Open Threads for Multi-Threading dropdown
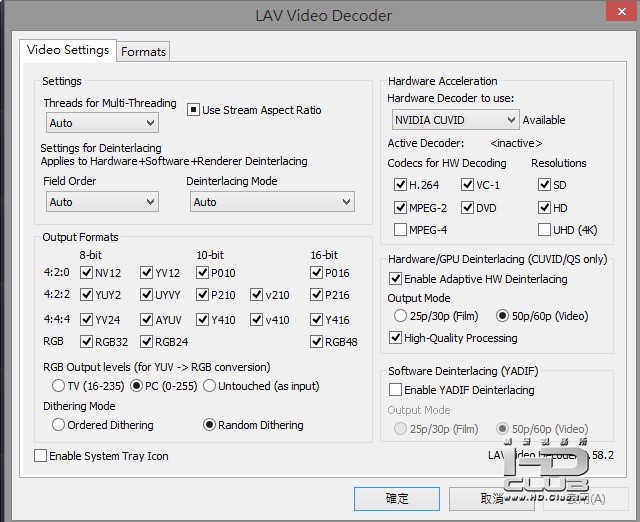Viewport: 640px width, 522px height. pos(102,123)
